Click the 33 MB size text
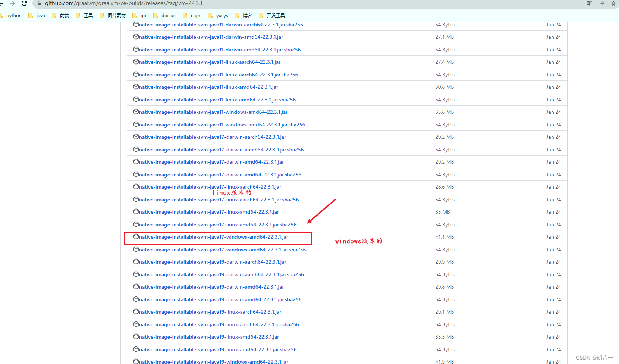 [443, 212]
